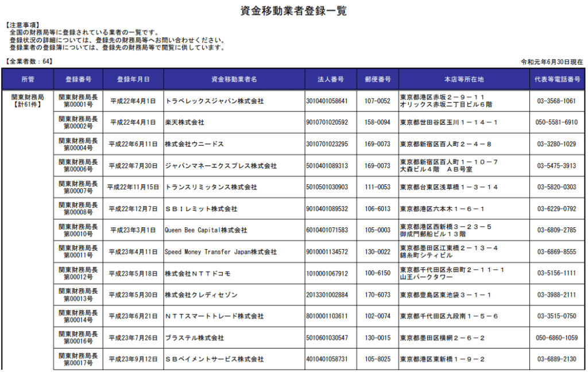Click corporate number 1010001067912
Image resolution: width=588 pixels, height=372 pixels.
[327, 274]
